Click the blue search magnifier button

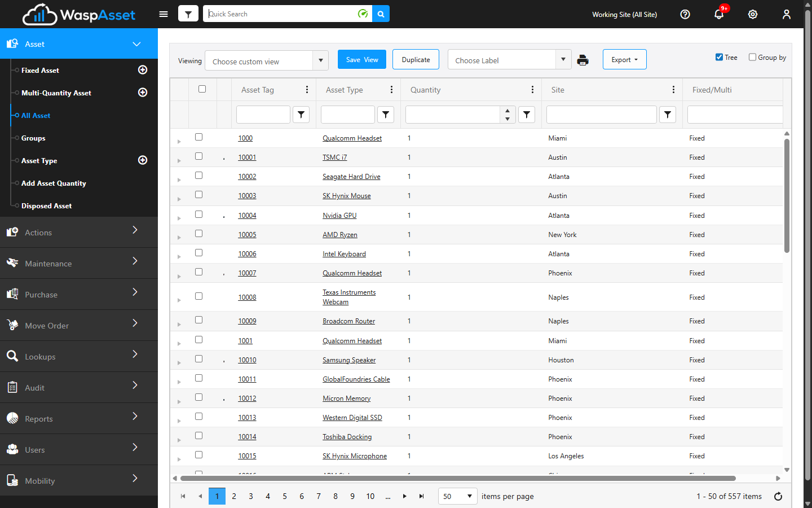coord(381,14)
